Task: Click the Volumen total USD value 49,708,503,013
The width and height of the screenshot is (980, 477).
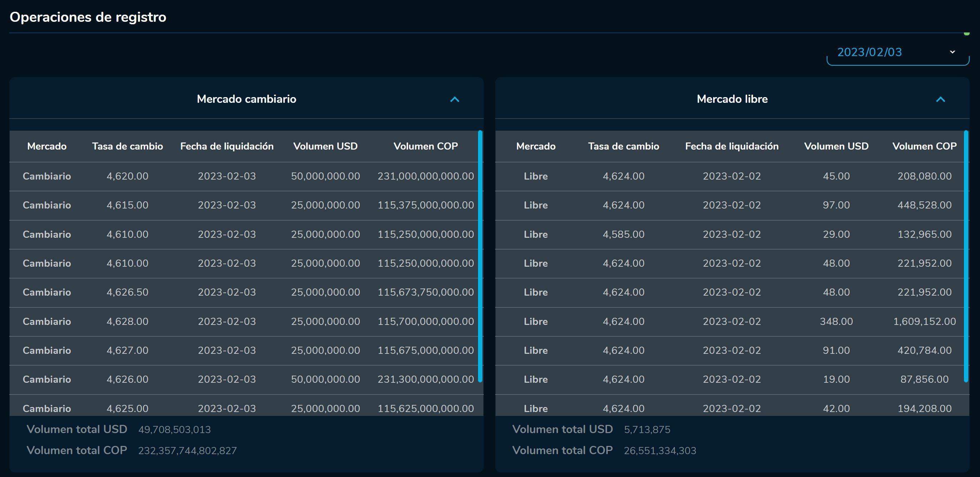Action: point(174,430)
